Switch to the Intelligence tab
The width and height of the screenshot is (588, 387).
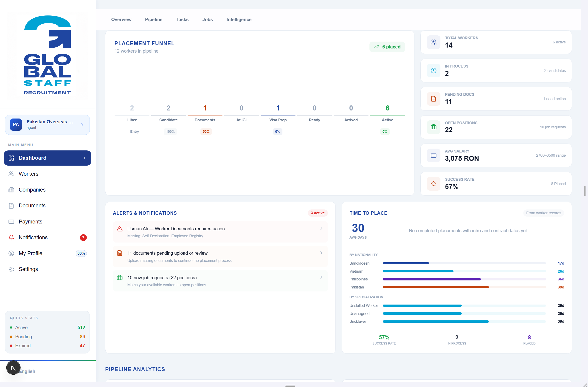click(x=239, y=20)
